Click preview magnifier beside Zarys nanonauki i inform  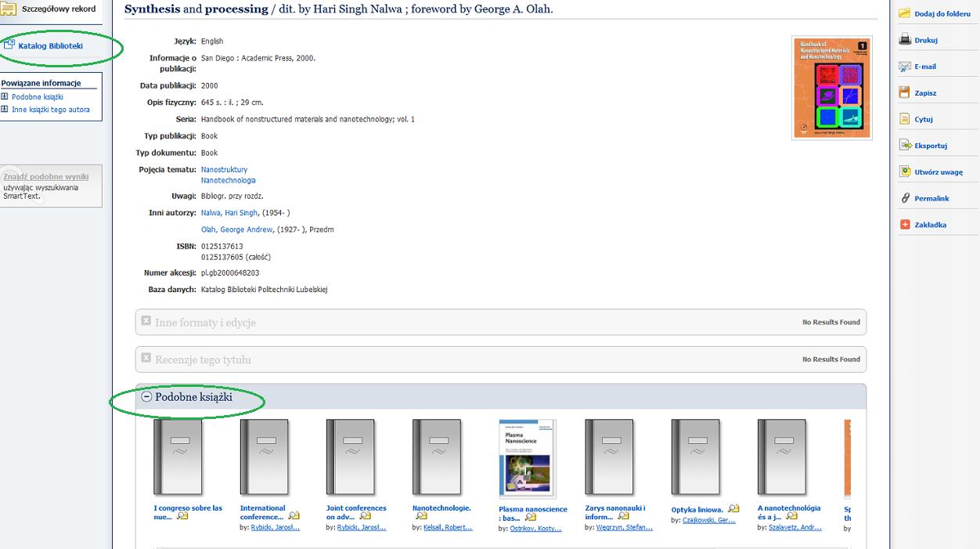(x=623, y=516)
